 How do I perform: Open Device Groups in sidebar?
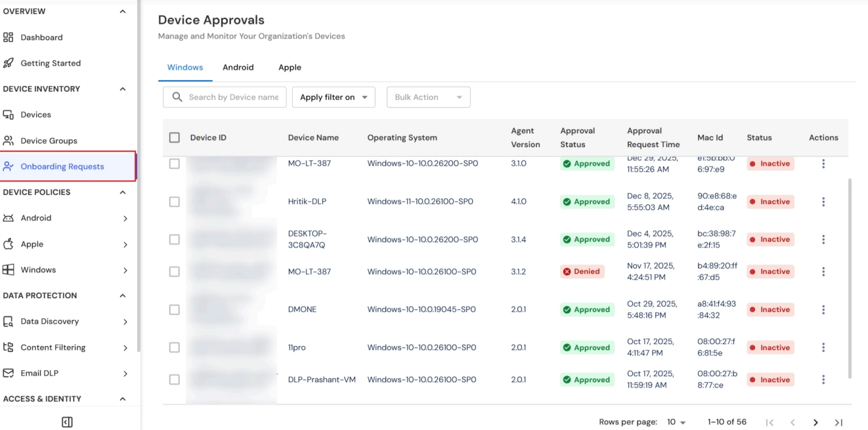[49, 140]
